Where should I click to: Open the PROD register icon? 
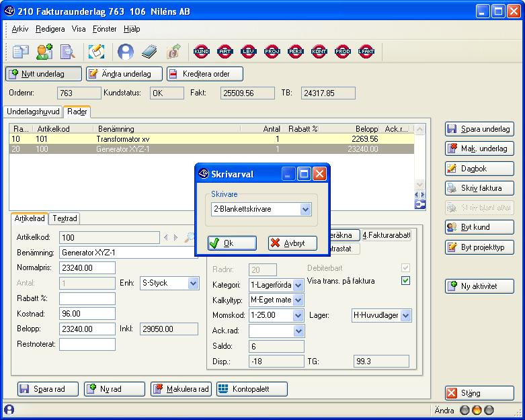pos(343,51)
